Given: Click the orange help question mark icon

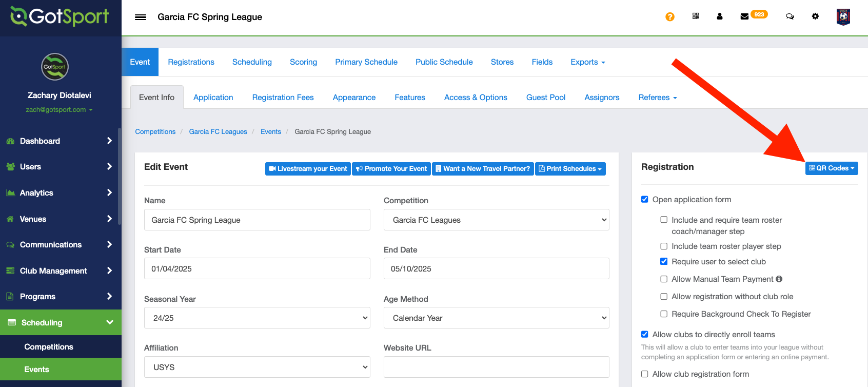Looking at the screenshot, I should [x=669, y=17].
